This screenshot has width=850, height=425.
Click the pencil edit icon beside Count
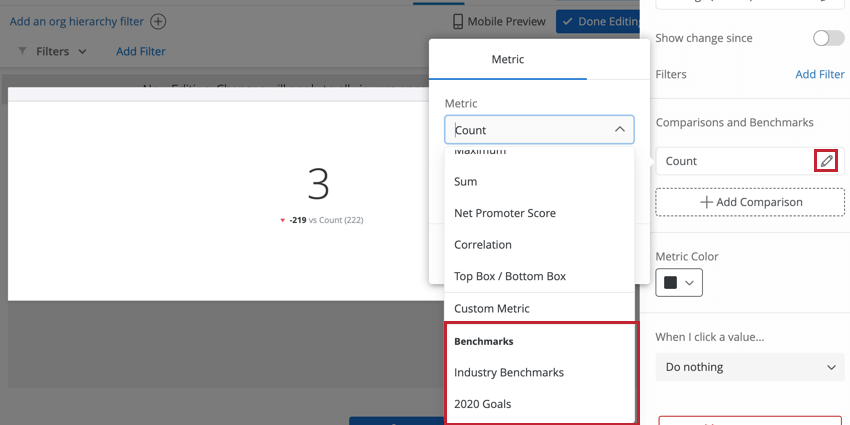click(826, 161)
